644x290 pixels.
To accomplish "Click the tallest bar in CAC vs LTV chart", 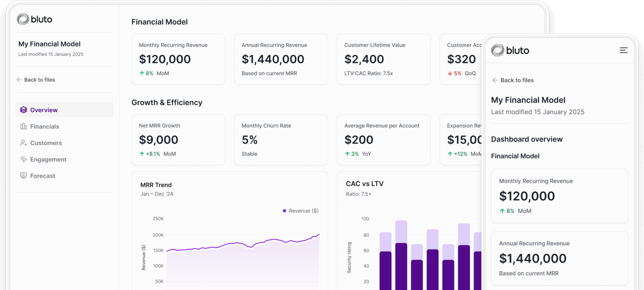I will (x=401, y=256).
